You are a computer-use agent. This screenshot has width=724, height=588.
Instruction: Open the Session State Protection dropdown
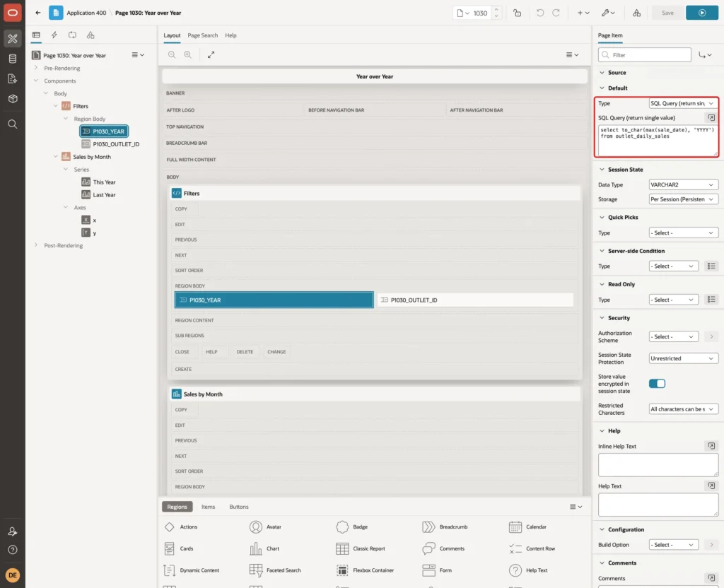pyautogui.click(x=684, y=358)
